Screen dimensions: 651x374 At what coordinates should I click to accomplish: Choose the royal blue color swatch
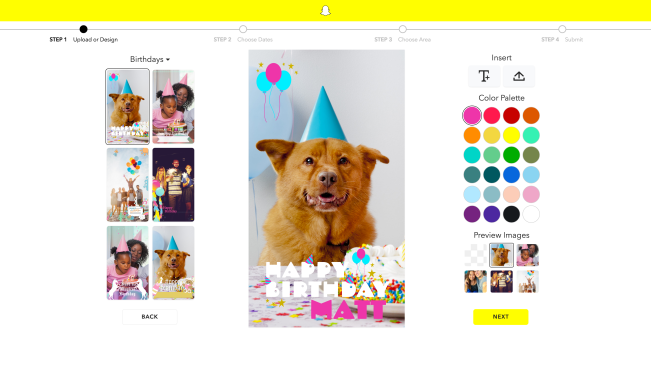[x=512, y=175]
